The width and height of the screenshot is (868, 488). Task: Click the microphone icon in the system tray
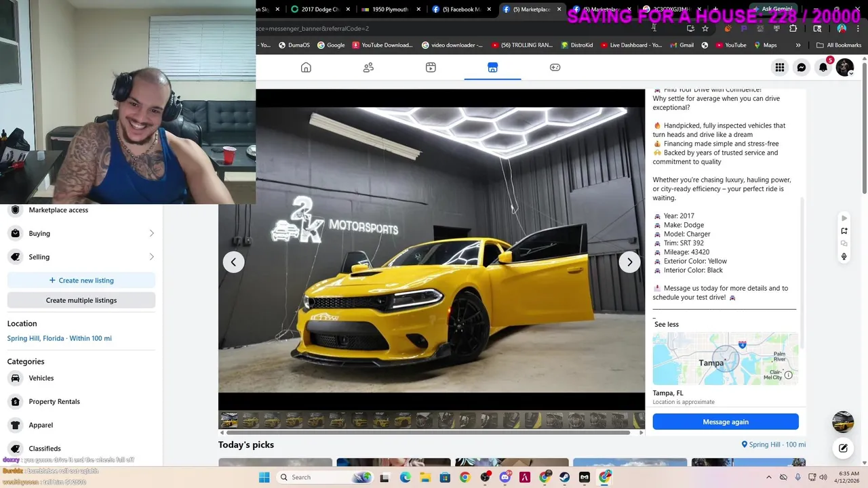pos(797,477)
